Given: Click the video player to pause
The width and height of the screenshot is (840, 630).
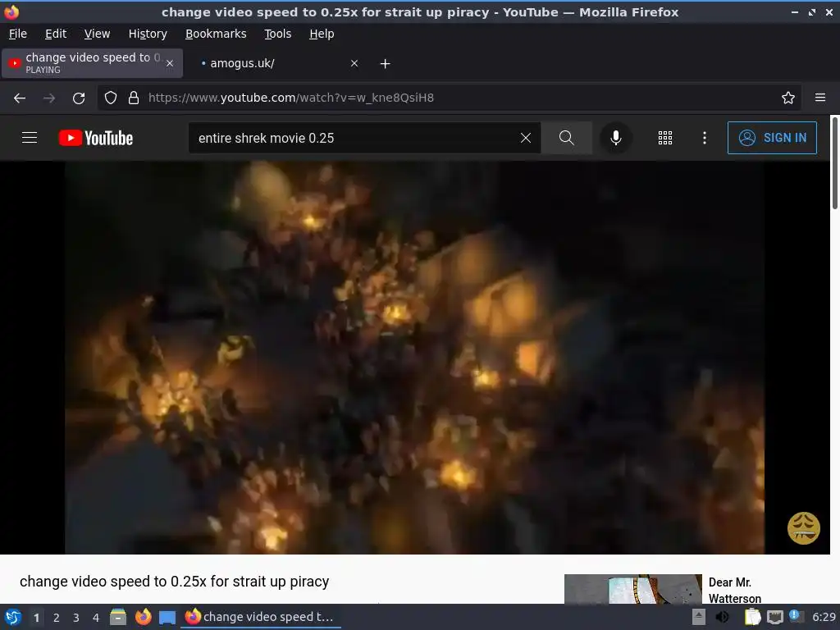Looking at the screenshot, I should tap(414, 358).
